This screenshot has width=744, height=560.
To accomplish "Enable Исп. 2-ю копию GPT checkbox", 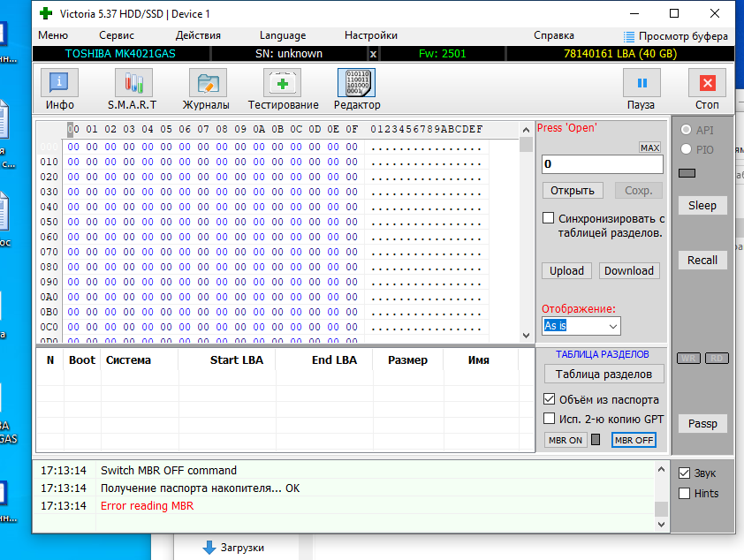I will coord(549,418).
